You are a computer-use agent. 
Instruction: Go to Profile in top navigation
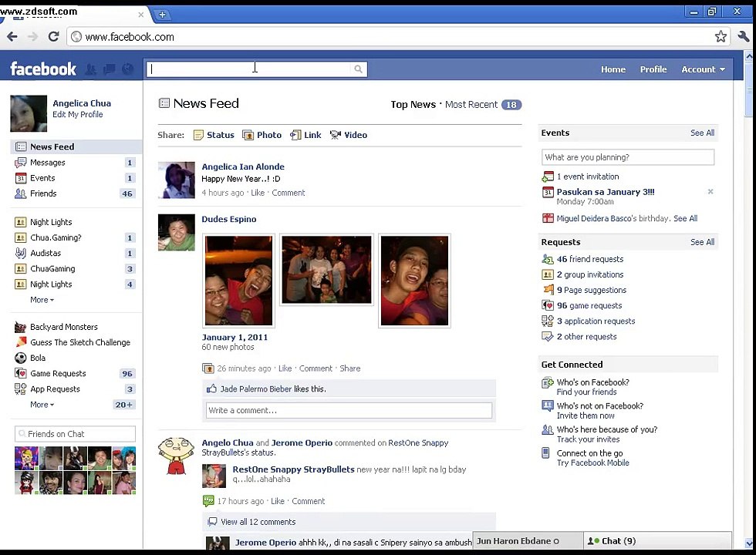[x=653, y=69]
